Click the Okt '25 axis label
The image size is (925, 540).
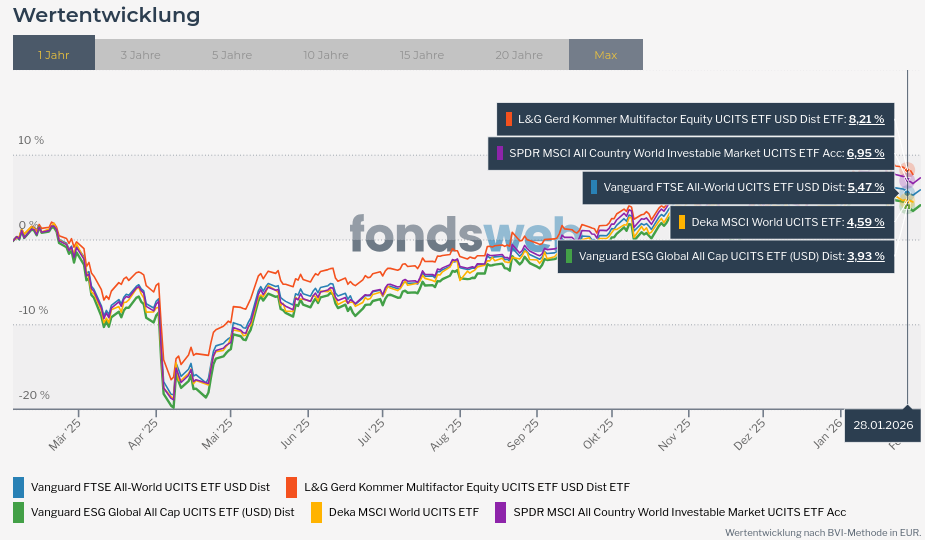tap(598, 434)
